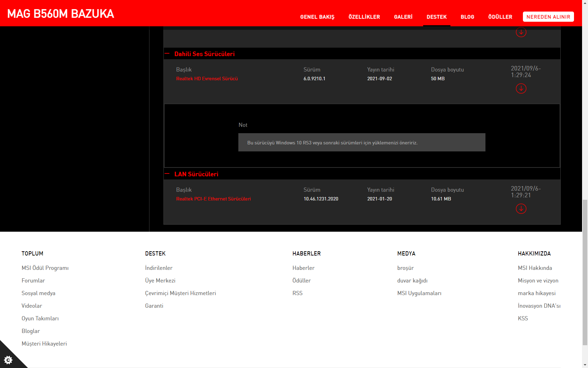Open the Ödüller footer link
This screenshot has height=368, width=588.
pos(302,280)
